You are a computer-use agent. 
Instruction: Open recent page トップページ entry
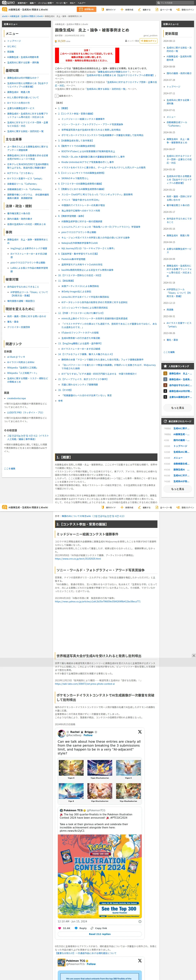[180, 446]
